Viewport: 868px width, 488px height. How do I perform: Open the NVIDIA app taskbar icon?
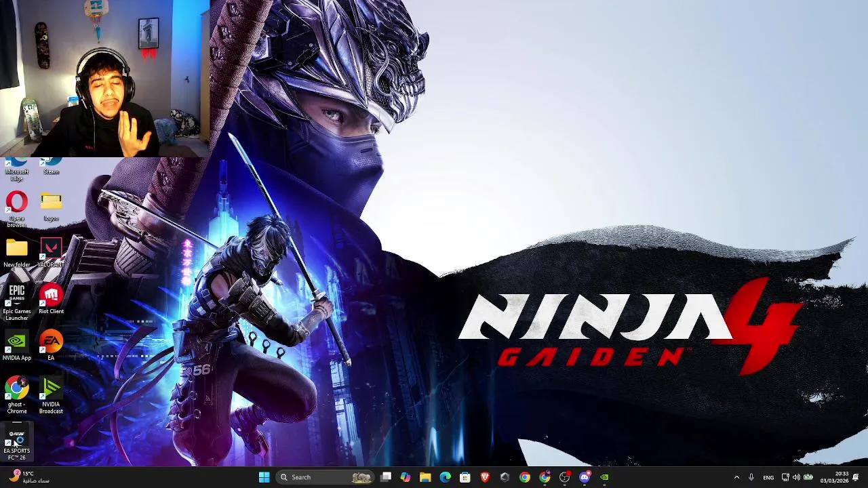point(604,477)
